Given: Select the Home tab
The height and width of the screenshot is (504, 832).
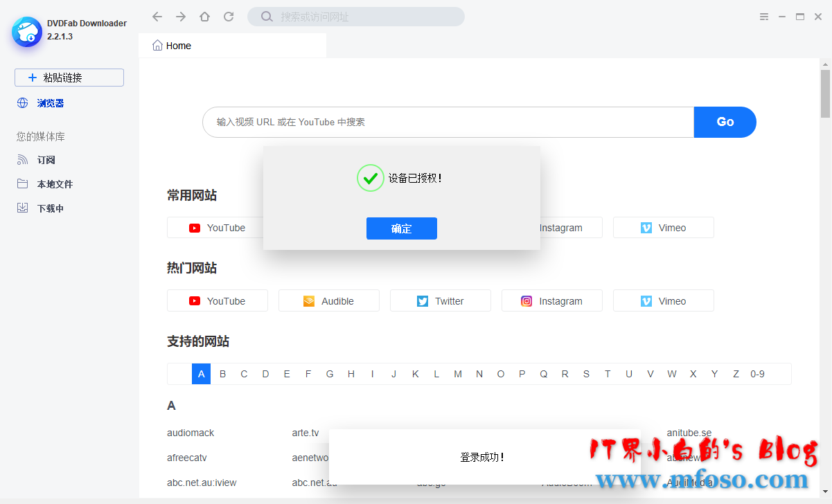Looking at the screenshot, I should click(x=232, y=46).
